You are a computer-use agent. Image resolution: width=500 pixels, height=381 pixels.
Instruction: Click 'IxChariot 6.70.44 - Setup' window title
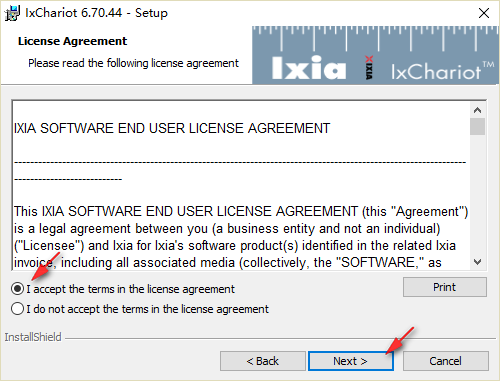pyautogui.click(x=96, y=13)
